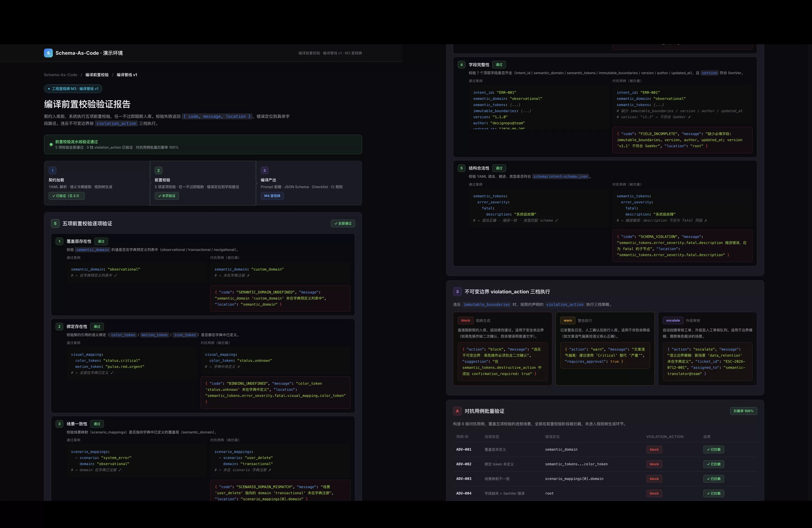This screenshot has width=812, height=528.
Task: Click number 3 badge of 场景一致性
Action: [x=59, y=424]
